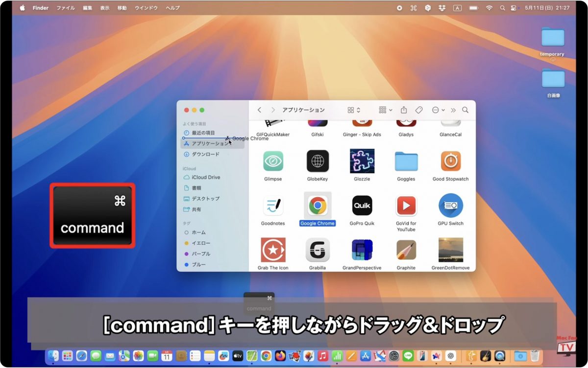Select 最近の項目 in the sidebar
This screenshot has width=588, height=368.
pos(213,133)
